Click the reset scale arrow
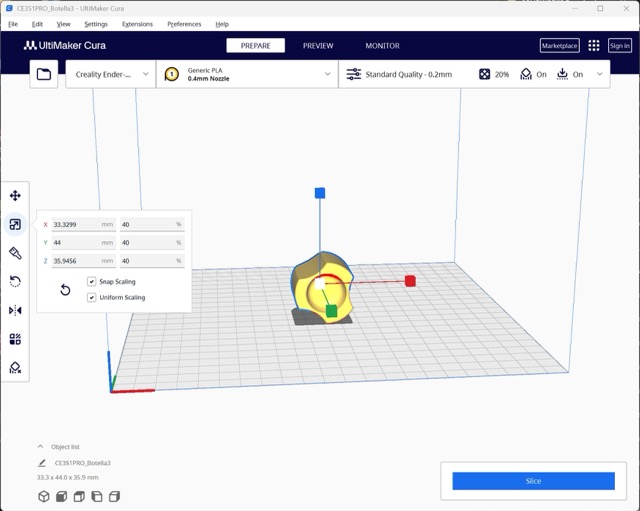Viewport: 640px width, 511px height. click(65, 290)
